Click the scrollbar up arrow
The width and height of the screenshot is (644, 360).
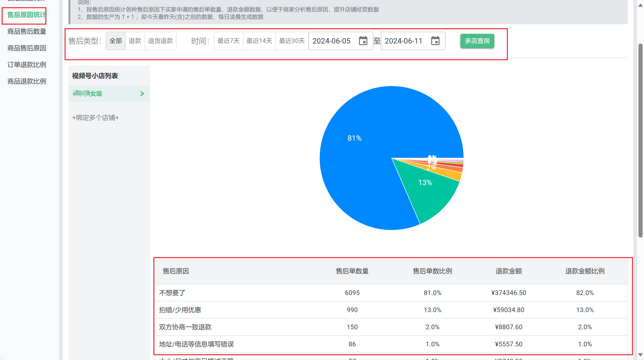tap(640, 5)
